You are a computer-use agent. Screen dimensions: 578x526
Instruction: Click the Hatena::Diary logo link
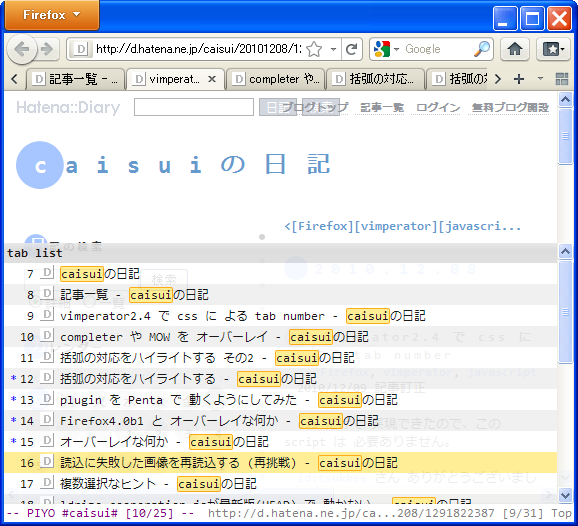point(68,108)
